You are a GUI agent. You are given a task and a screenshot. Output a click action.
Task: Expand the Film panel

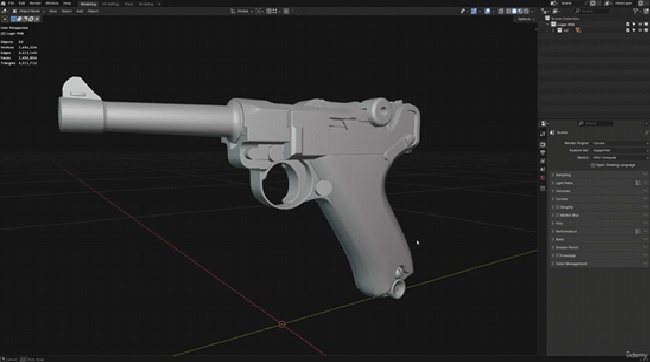599,224
